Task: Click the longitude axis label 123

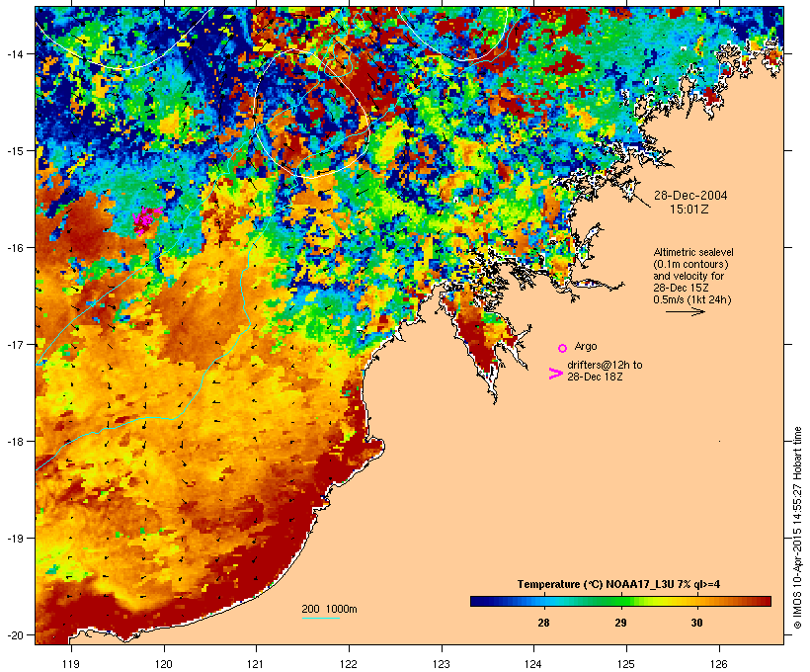Action: [442, 664]
